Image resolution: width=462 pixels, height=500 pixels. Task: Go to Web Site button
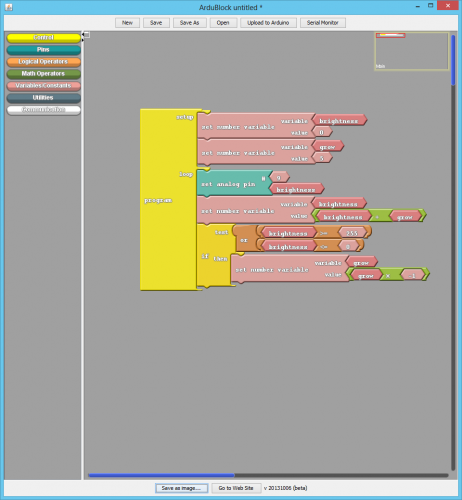click(236, 488)
